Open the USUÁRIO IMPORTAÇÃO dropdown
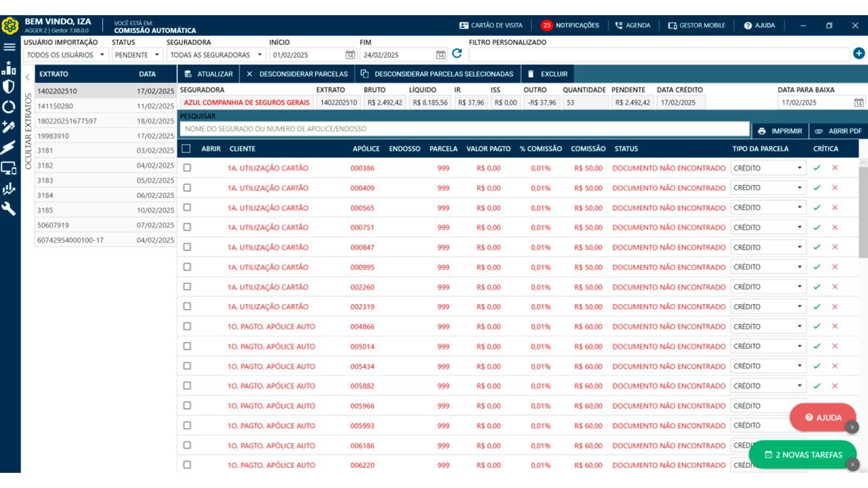The width and height of the screenshot is (868, 488). 66,55
